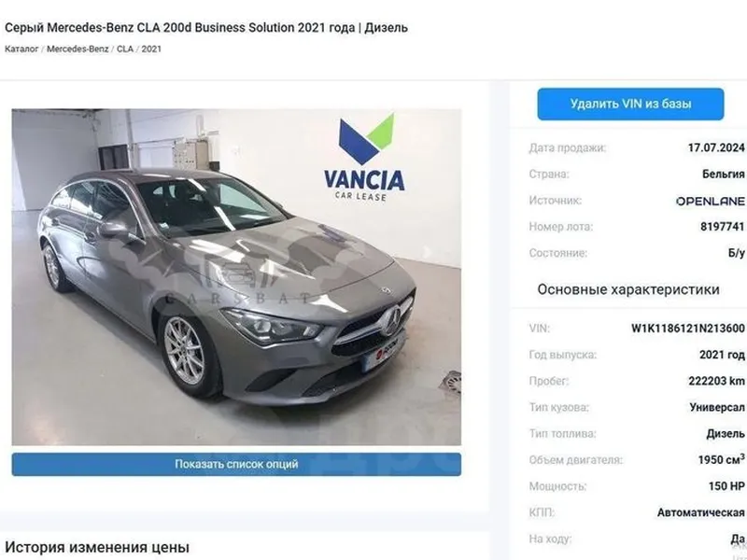Click the Mercedes star emblem on grille
This screenshot has height=560, width=747.
pyautogui.click(x=392, y=321)
